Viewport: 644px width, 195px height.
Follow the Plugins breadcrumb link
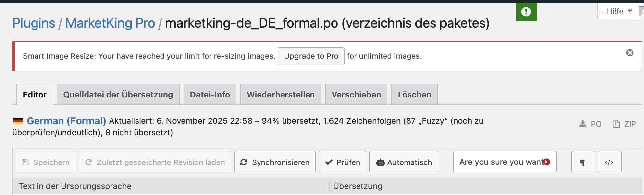(34, 23)
